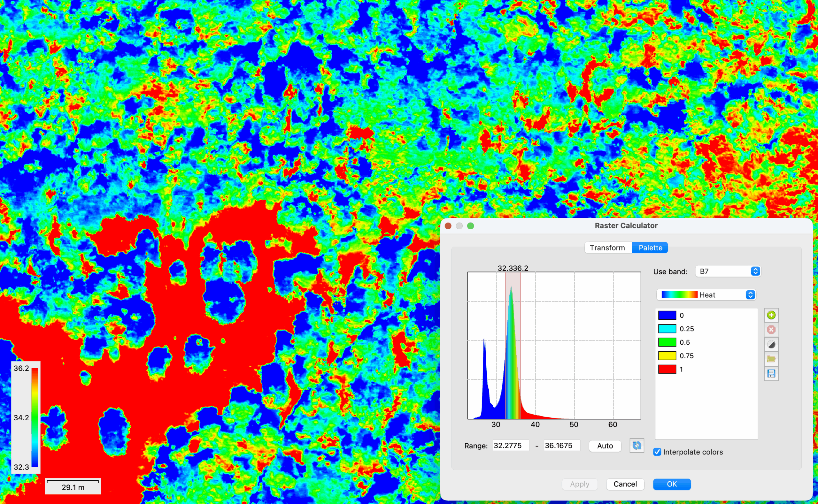The width and height of the screenshot is (818, 504).
Task: Click the yellow color swatch at 0.75
Action: pyautogui.click(x=667, y=356)
